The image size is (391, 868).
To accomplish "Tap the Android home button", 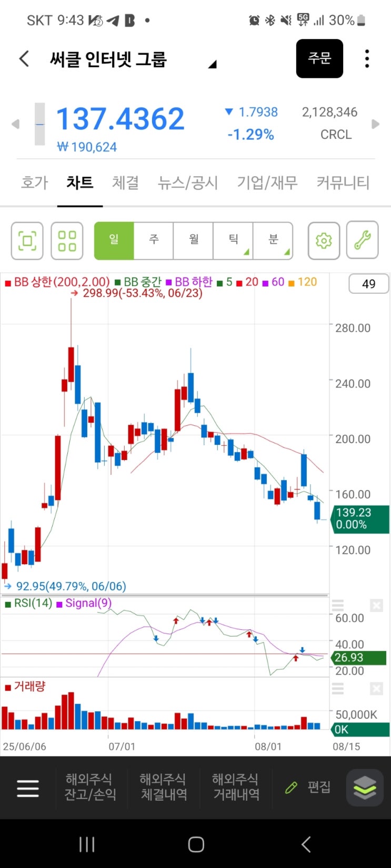I will pyautogui.click(x=196, y=844).
